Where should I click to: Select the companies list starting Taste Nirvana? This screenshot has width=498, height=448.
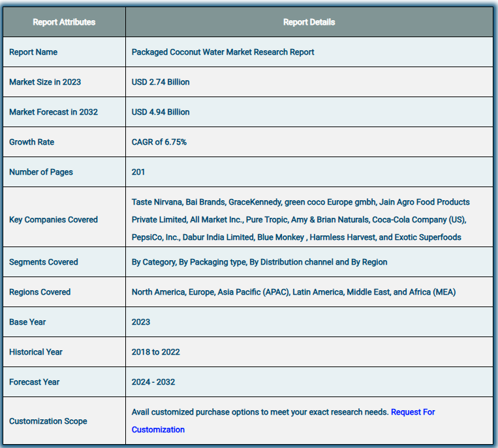pyautogui.click(x=300, y=220)
